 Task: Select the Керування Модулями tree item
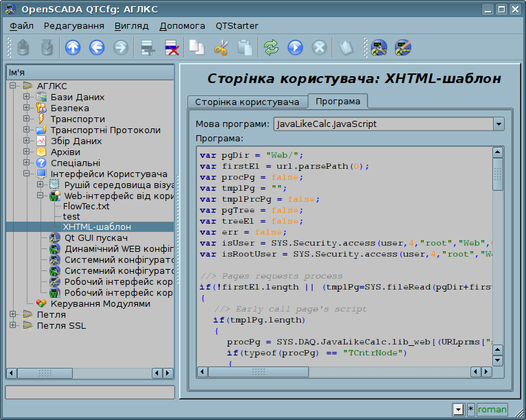100,304
